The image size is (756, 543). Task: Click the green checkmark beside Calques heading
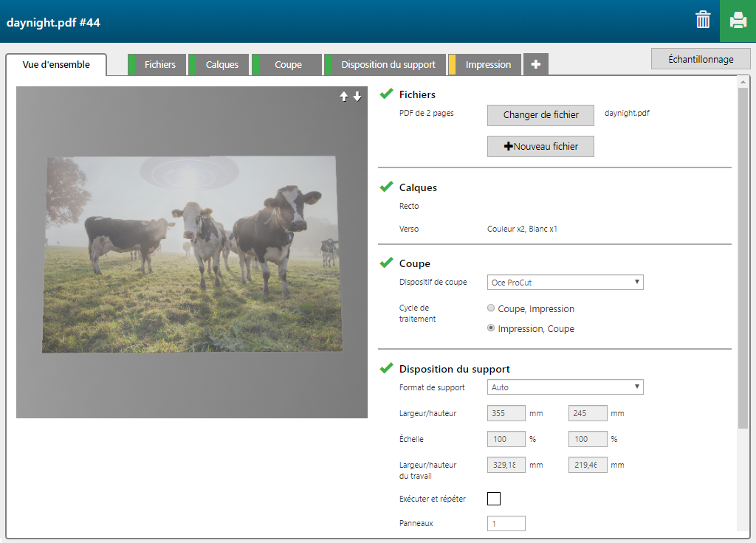(386, 187)
